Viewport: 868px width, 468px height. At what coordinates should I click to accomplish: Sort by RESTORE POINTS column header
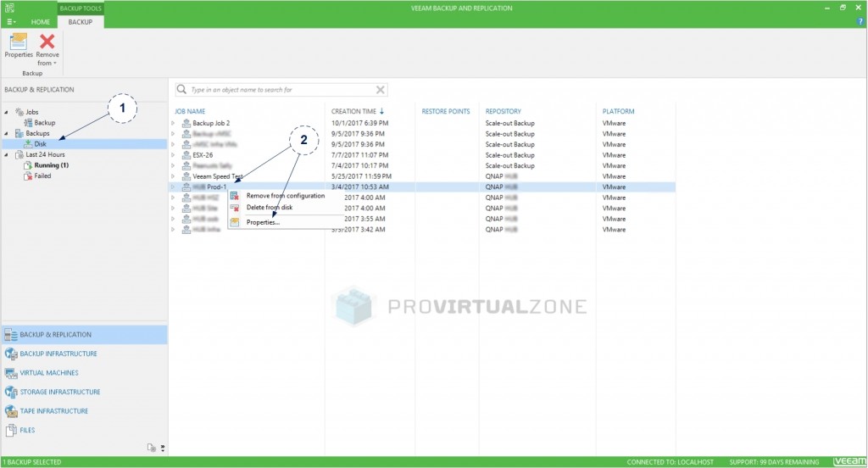446,111
